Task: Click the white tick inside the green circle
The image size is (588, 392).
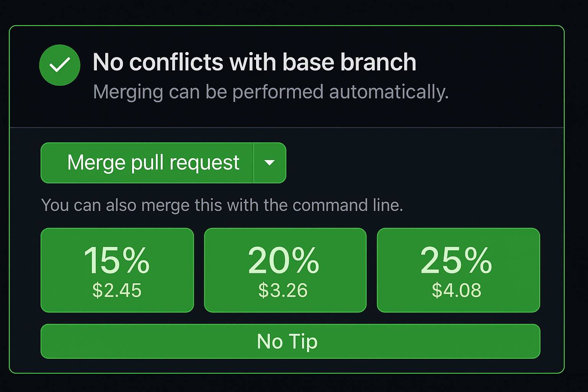Action: click(x=60, y=65)
